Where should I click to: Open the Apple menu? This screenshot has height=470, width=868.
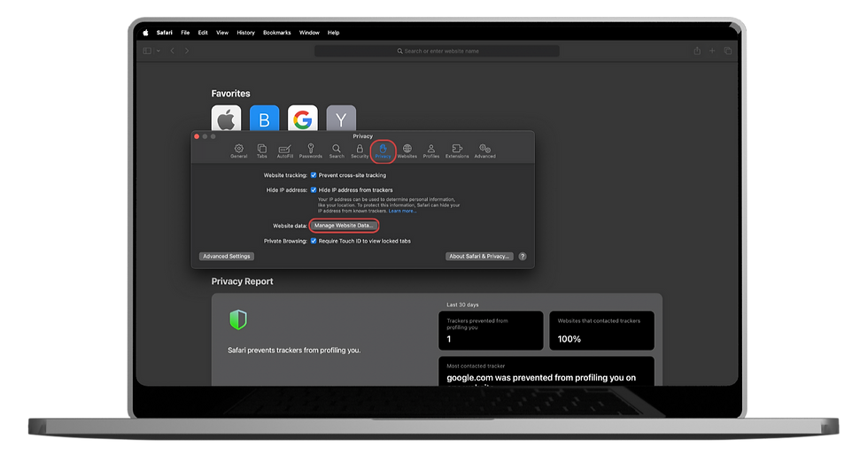(145, 33)
